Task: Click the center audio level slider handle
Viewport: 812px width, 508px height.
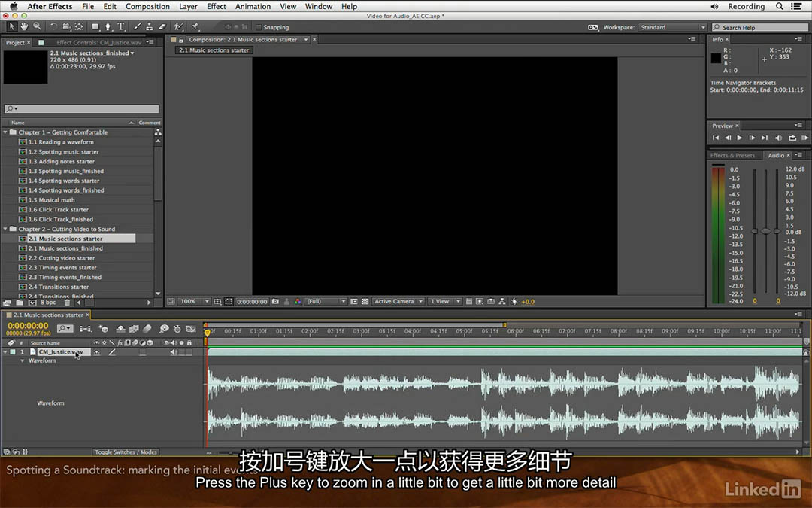Action: tap(765, 231)
